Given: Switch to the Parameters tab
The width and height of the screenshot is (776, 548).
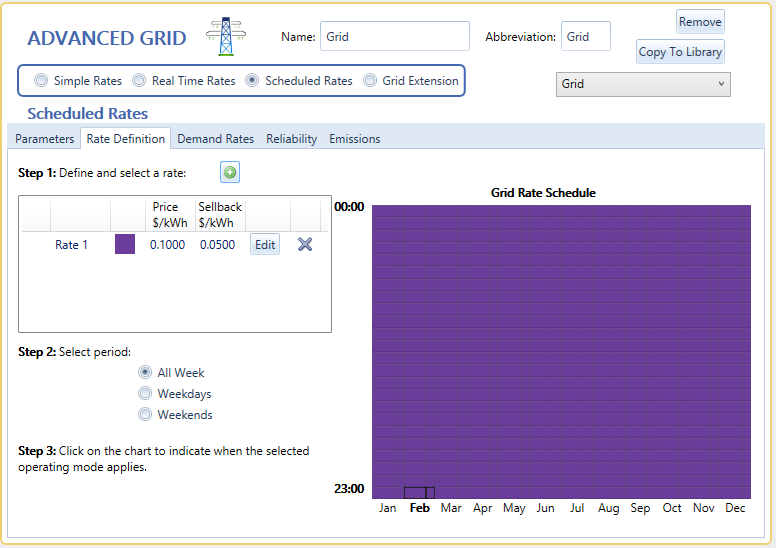Looking at the screenshot, I should coord(44,139).
